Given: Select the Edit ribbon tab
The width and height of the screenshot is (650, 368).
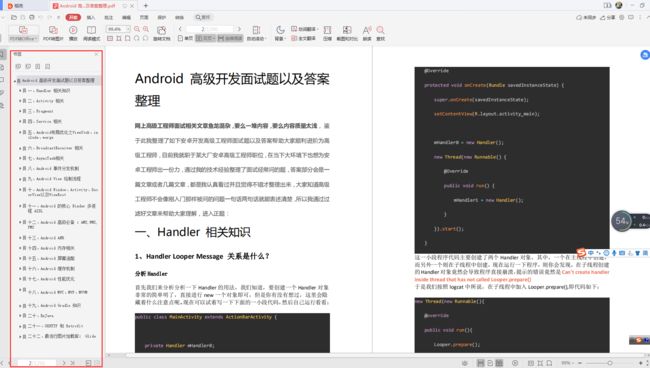Looking at the screenshot, I should tap(126, 17).
